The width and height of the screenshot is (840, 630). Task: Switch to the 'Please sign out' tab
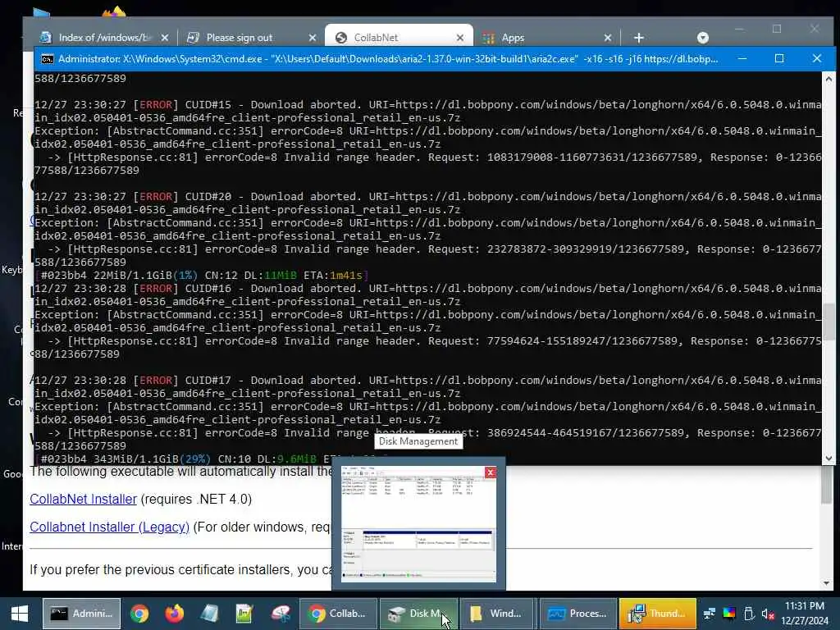(x=240, y=38)
